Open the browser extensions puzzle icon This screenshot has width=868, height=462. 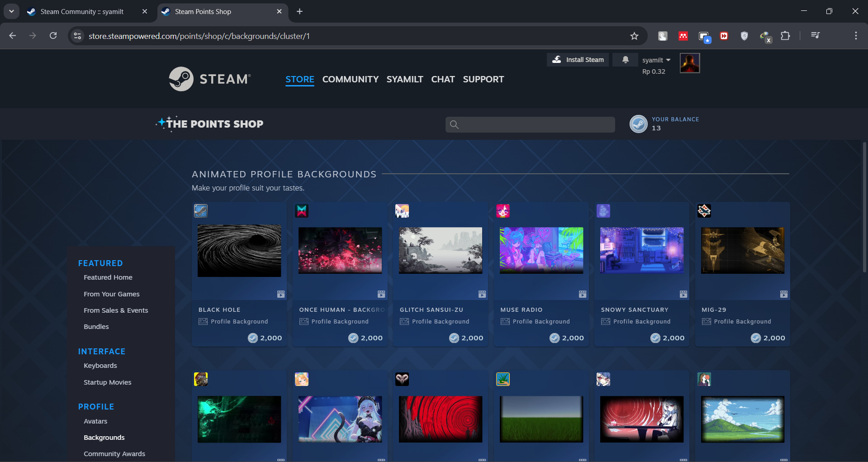tap(786, 36)
